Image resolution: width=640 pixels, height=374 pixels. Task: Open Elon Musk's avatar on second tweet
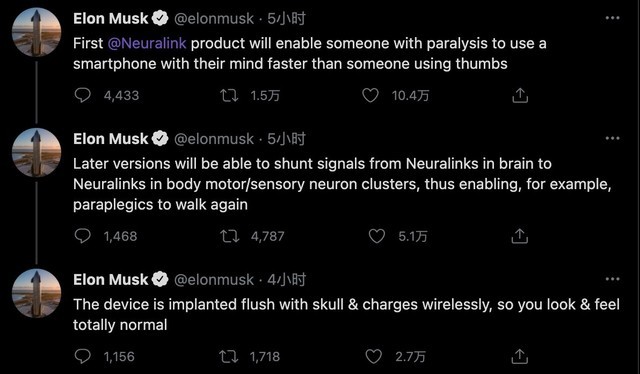pos(36,152)
